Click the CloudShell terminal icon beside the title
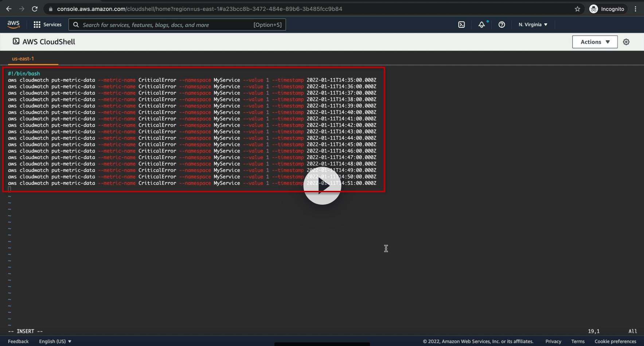Image resolution: width=644 pixels, height=346 pixels. pos(16,41)
